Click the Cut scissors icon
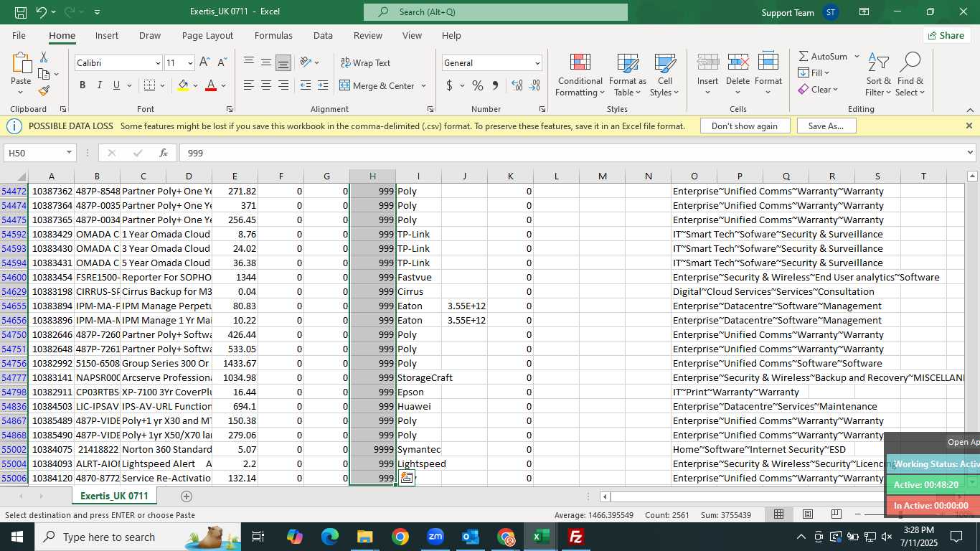The image size is (980, 551). coord(44,57)
